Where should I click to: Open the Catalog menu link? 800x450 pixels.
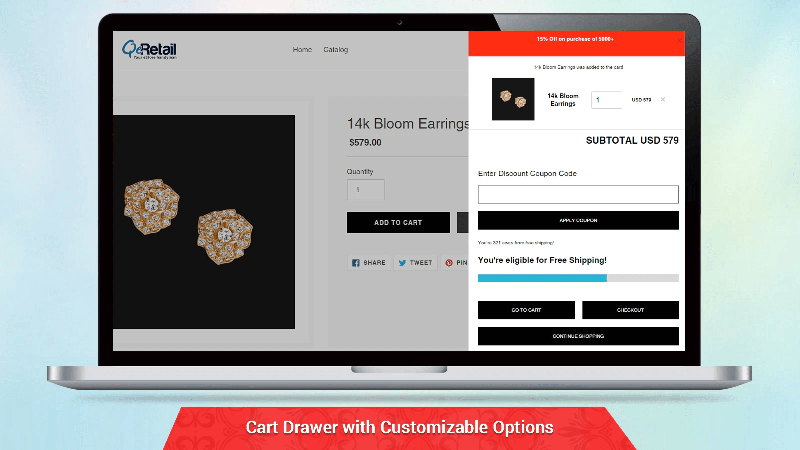click(x=336, y=49)
